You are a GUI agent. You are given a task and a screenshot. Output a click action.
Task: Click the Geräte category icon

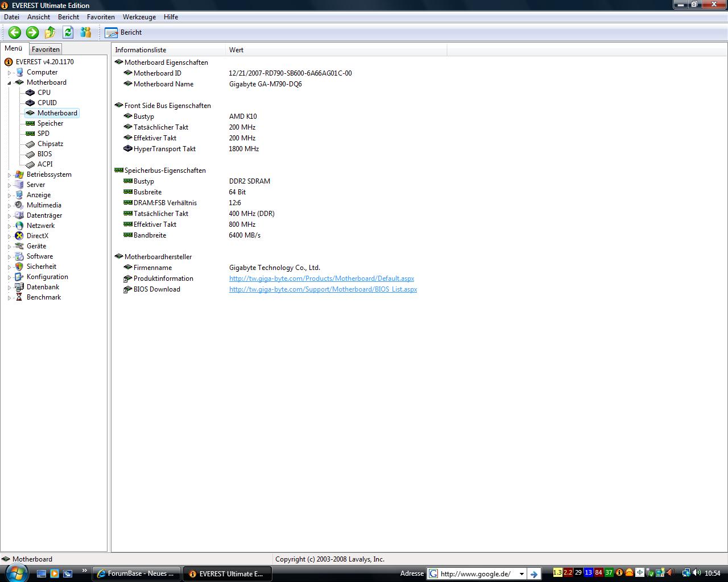19,246
